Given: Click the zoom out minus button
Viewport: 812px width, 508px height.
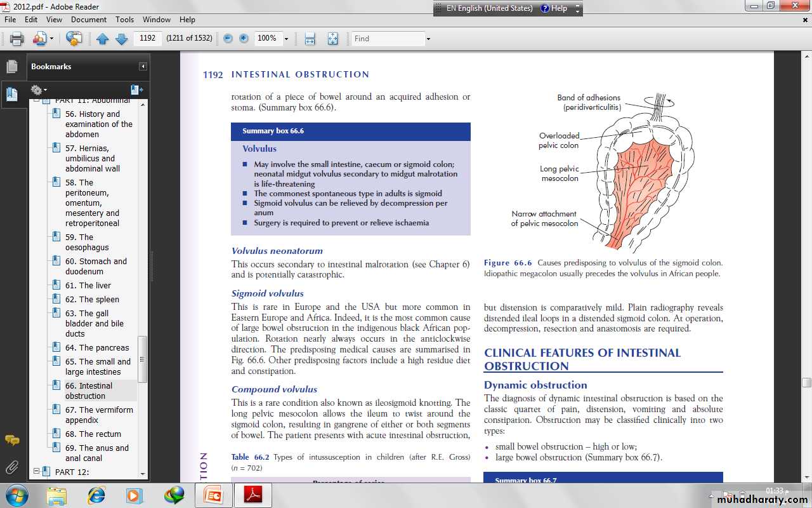Looking at the screenshot, I should point(228,39).
